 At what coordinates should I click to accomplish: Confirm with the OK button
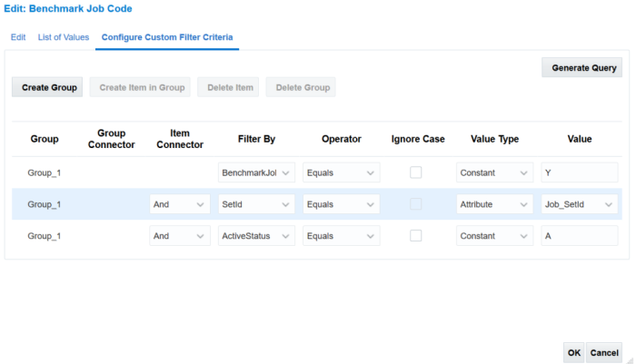tap(574, 352)
